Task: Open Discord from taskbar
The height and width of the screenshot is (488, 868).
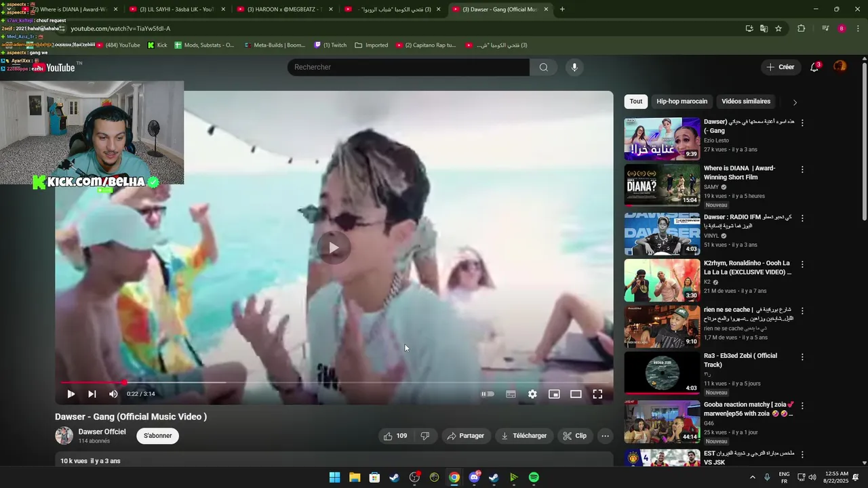Action: click(x=474, y=477)
